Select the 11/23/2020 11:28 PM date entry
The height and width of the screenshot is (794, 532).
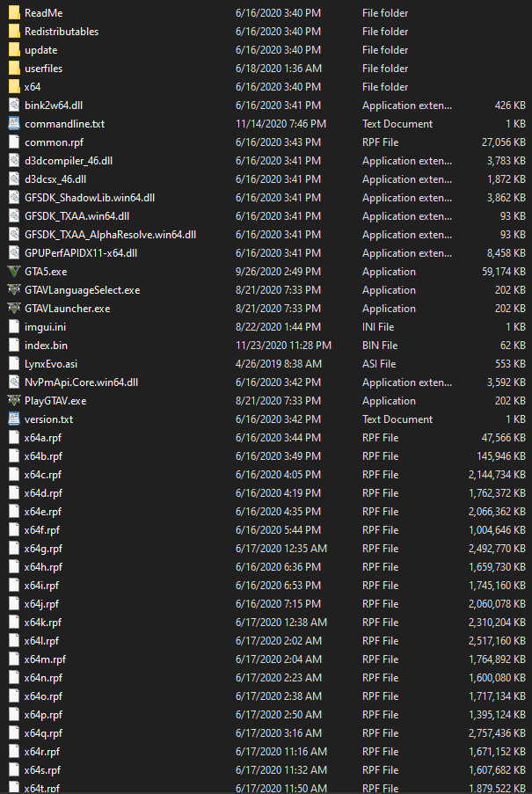click(x=283, y=346)
